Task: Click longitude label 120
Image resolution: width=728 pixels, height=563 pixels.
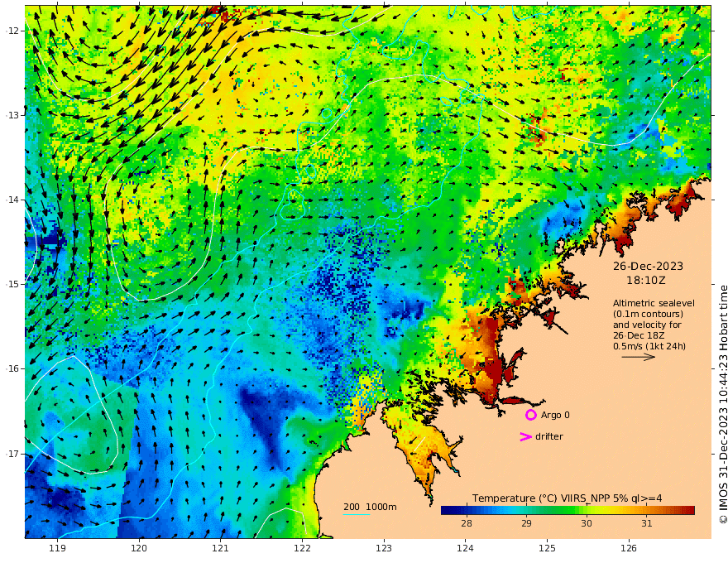Action: pyautogui.click(x=139, y=549)
